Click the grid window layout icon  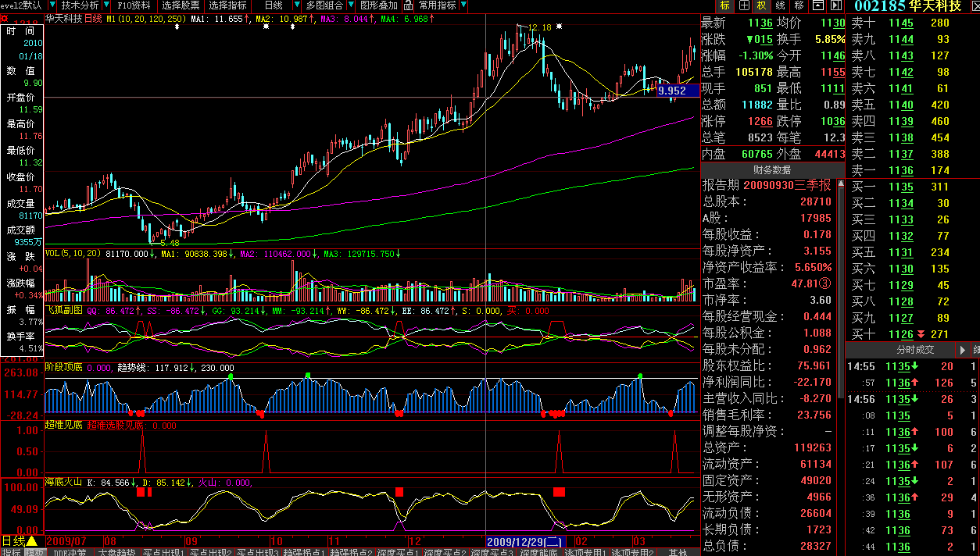click(x=743, y=5)
